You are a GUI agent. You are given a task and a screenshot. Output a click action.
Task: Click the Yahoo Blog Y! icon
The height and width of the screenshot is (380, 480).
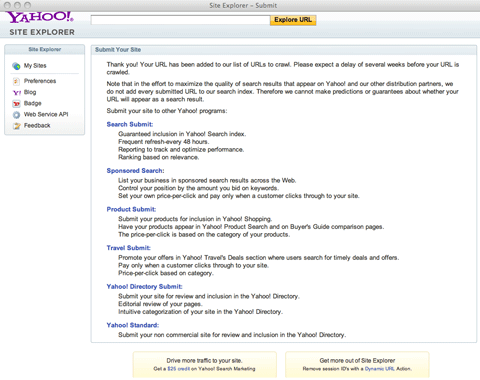17,93
